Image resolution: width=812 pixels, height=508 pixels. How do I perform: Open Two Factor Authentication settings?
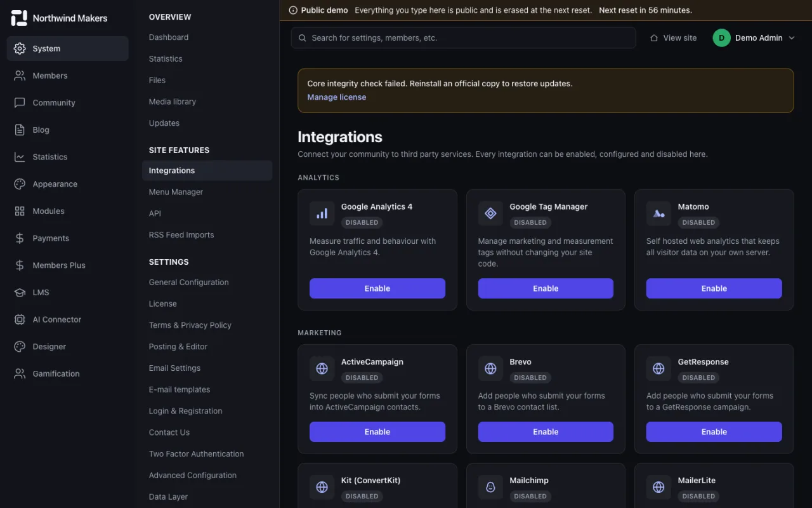(197, 454)
